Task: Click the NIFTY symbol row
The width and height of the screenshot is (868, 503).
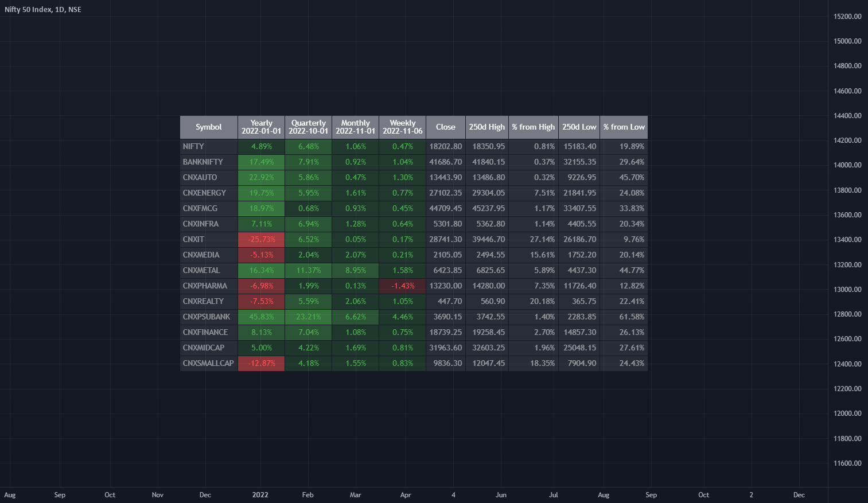Action: coord(414,147)
